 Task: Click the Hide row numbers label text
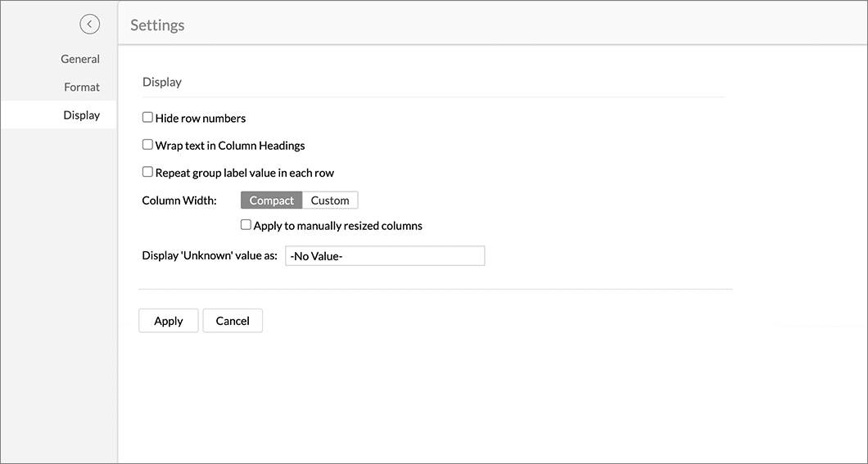click(x=201, y=119)
